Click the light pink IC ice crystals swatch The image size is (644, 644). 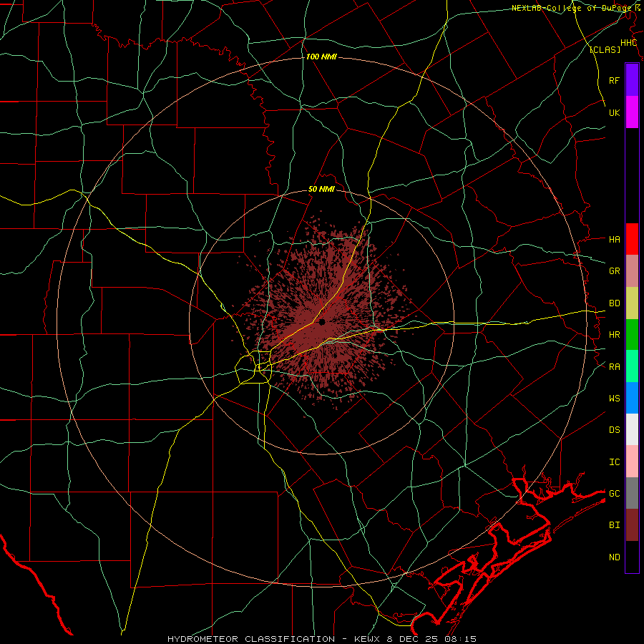coord(632,462)
